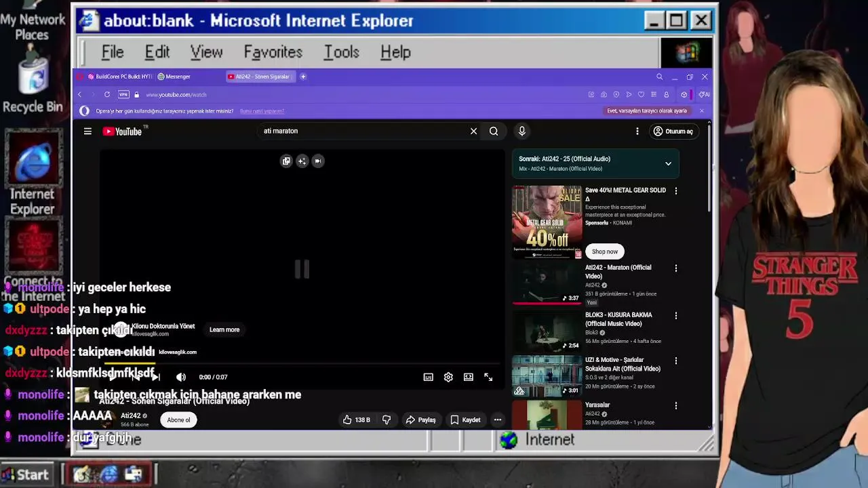Viewport: 868px width, 488px height.
Task: Add a new Opera tab with plus
Action: click(303, 77)
